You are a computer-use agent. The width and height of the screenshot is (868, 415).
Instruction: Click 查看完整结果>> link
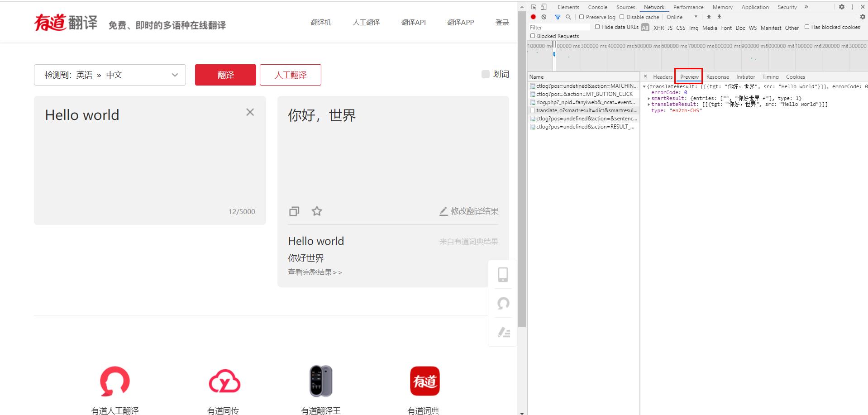click(x=315, y=272)
